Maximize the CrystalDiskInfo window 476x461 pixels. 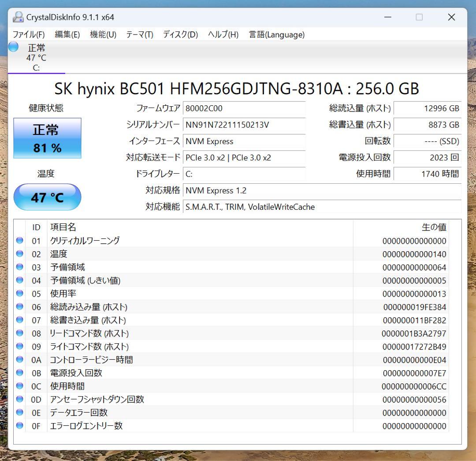[x=419, y=17]
